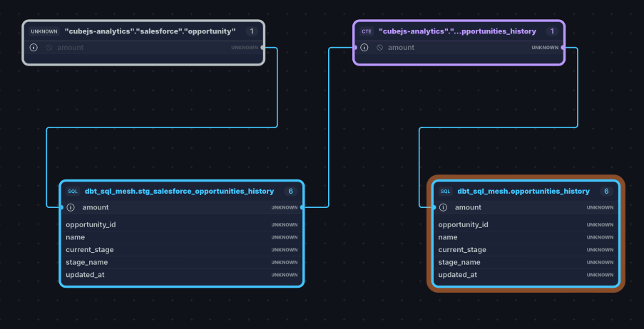Select amount column in dbt_sql_mesh.opportunities_history
Image resolution: width=644 pixels, height=329 pixels.
click(526, 207)
